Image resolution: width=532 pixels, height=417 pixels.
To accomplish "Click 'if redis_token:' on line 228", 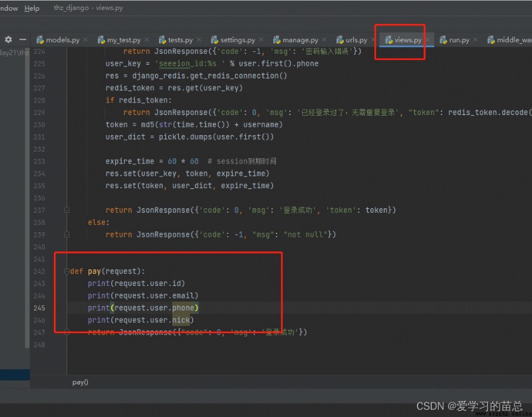I will coord(139,100).
